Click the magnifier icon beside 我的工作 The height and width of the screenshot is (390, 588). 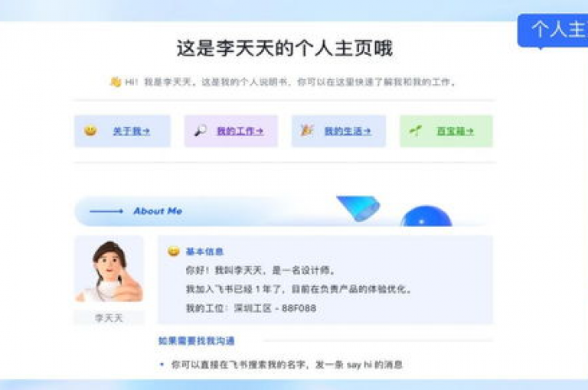point(201,131)
